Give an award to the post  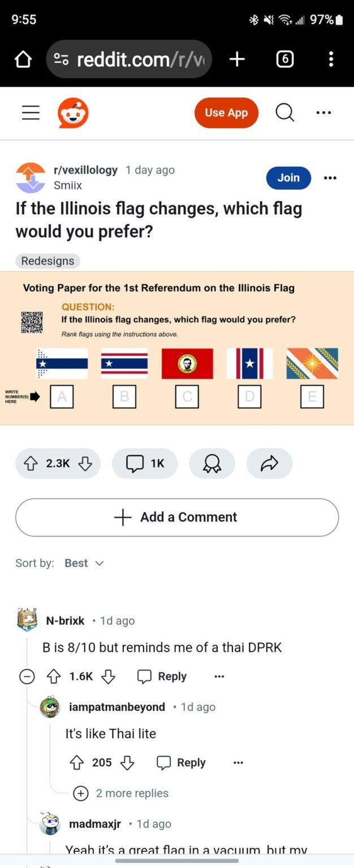pos(212,464)
